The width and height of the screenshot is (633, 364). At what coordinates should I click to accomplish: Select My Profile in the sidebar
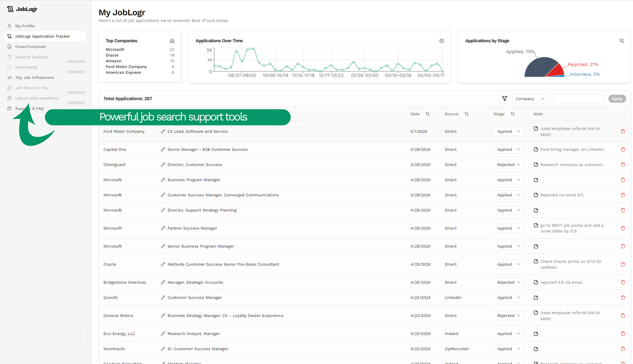[24, 25]
